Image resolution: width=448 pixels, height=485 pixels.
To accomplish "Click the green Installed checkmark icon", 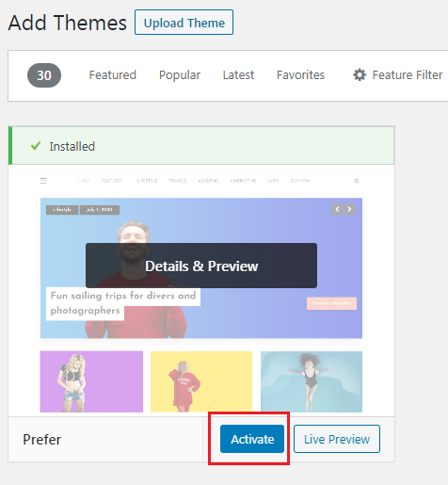I will pyautogui.click(x=36, y=146).
